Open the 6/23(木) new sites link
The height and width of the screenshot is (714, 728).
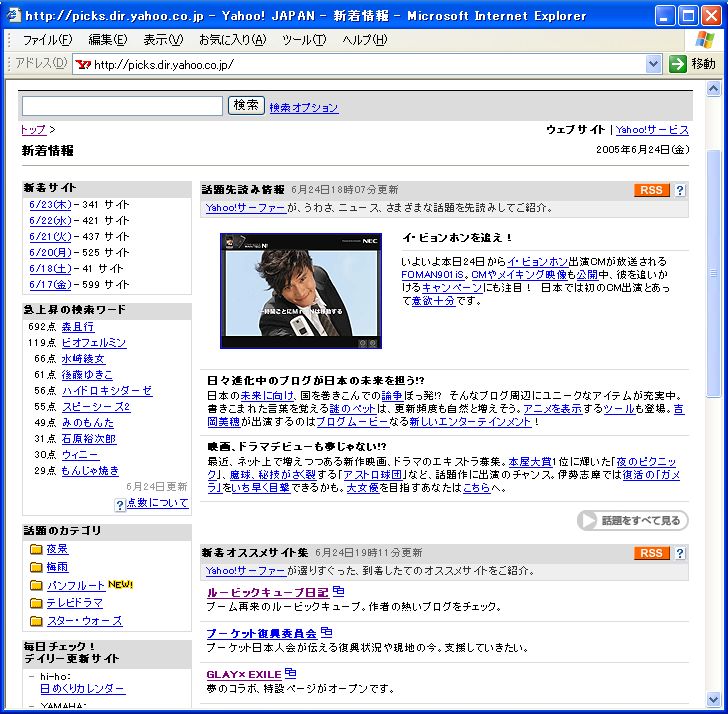[x=50, y=205]
